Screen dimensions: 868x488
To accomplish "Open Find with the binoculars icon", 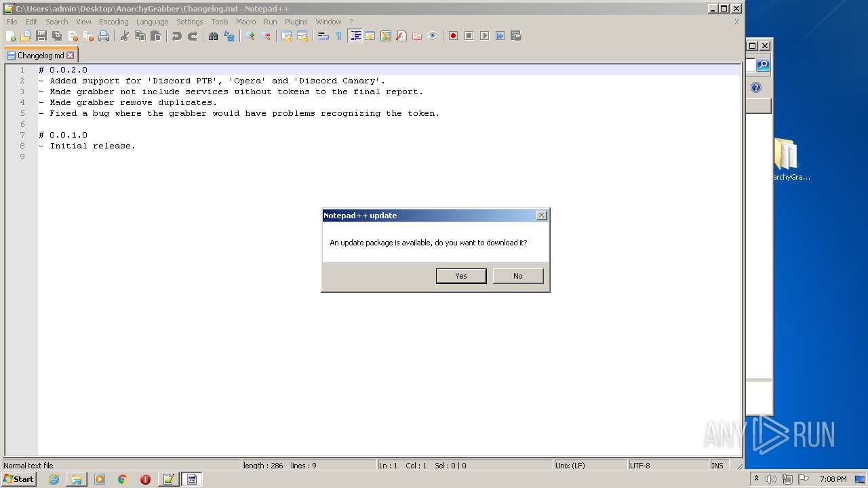I will (214, 36).
